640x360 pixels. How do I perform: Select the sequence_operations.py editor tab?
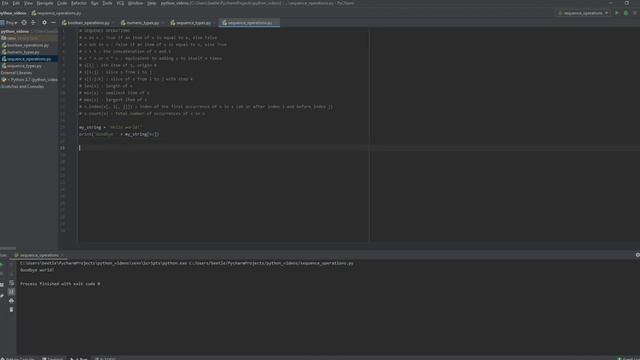pos(249,23)
